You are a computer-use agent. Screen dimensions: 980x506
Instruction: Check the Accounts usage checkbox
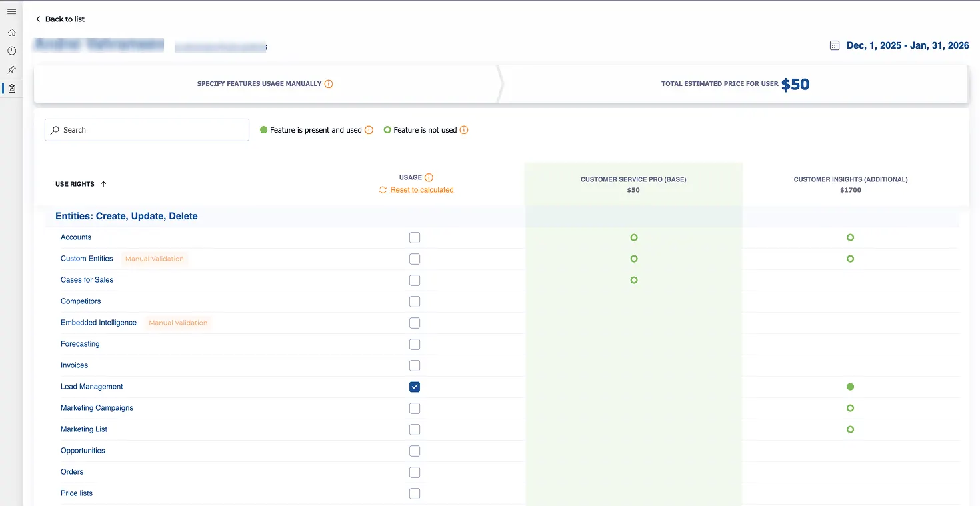pyautogui.click(x=415, y=237)
